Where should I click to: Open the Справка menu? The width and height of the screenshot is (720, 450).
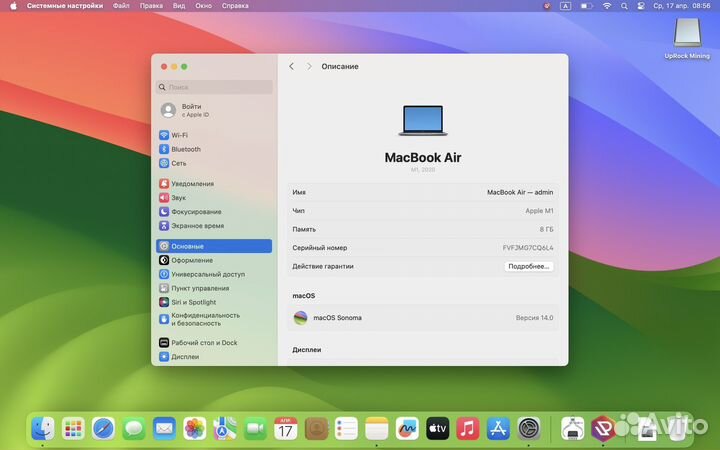[235, 6]
